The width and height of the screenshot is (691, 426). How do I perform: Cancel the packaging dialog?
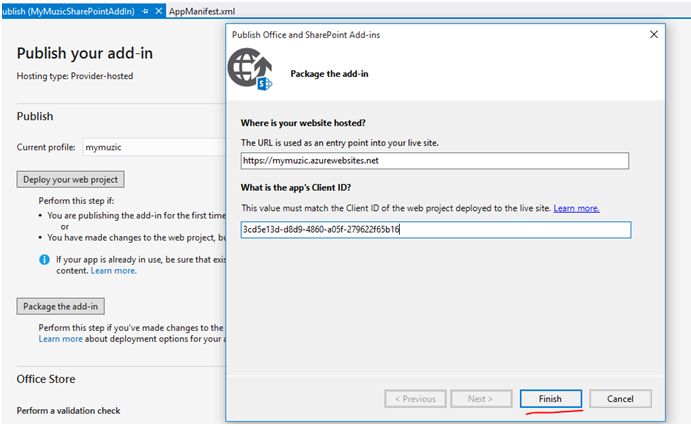(621, 398)
